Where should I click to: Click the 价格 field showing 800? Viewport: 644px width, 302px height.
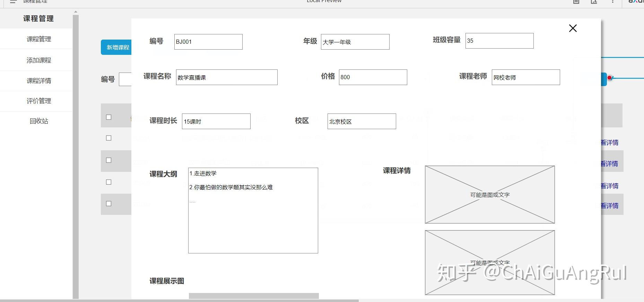(x=373, y=77)
